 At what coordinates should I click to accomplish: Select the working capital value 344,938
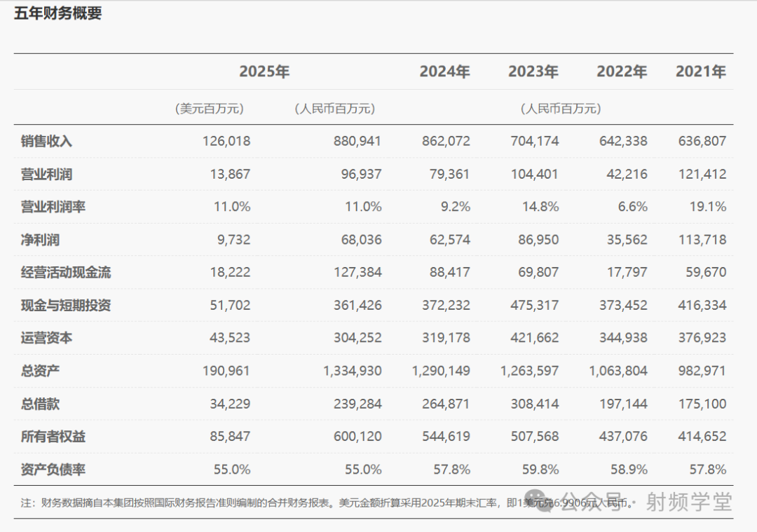(623, 337)
